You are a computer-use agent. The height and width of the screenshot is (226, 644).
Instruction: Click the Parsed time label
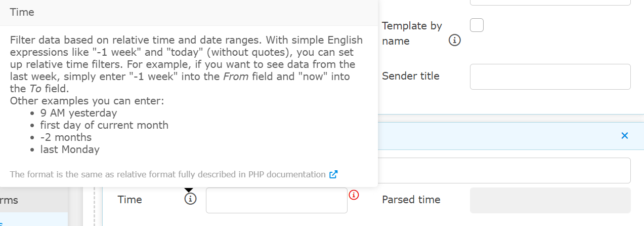411,200
